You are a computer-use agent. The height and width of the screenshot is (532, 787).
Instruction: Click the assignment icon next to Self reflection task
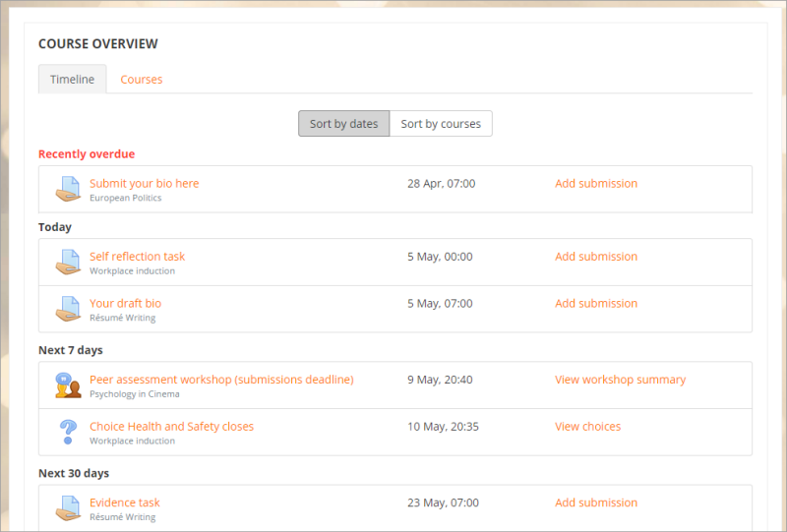(67, 262)
